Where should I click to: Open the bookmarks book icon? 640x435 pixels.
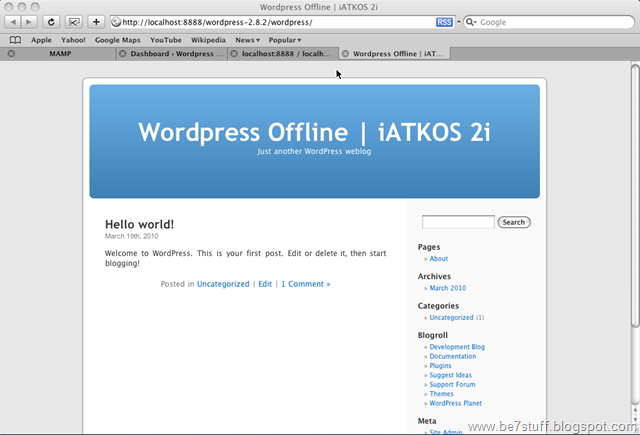15,40
